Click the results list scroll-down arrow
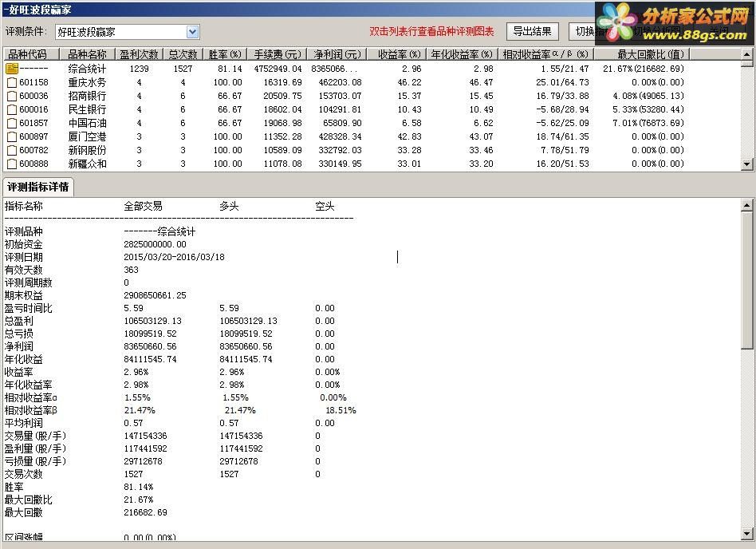Screen dimensions: 756x549 [747, 164]
